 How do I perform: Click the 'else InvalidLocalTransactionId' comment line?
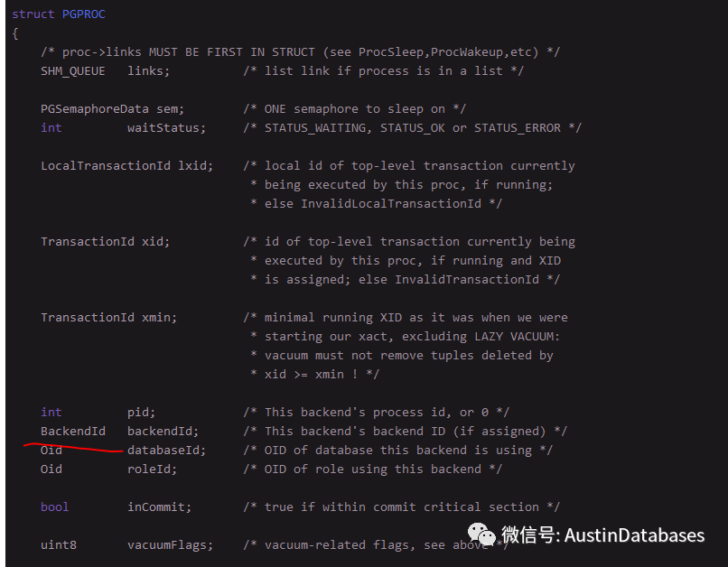(x=376, y=204)
